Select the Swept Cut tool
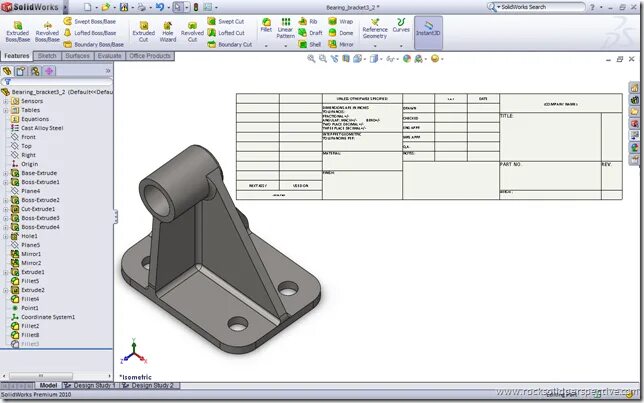The height and width of the screenshot is (403, 644). click(x=226, y=21)
